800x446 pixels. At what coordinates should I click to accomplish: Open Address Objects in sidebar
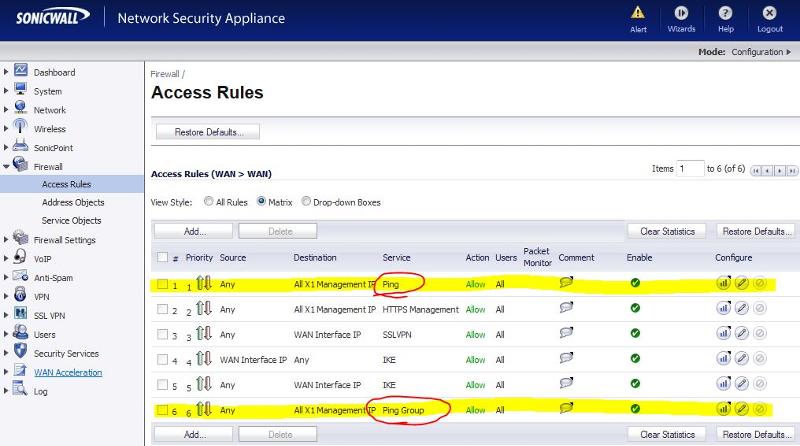(x=73, y=202)
